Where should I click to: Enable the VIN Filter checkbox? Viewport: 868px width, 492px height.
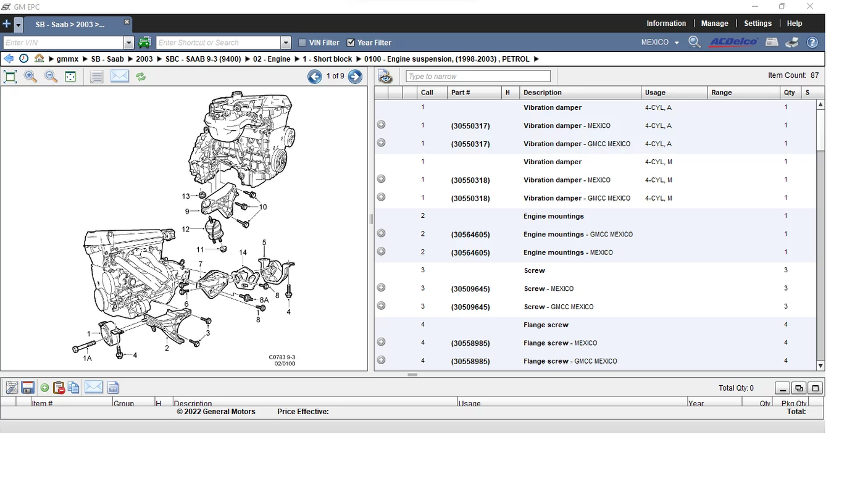point(303,43)
